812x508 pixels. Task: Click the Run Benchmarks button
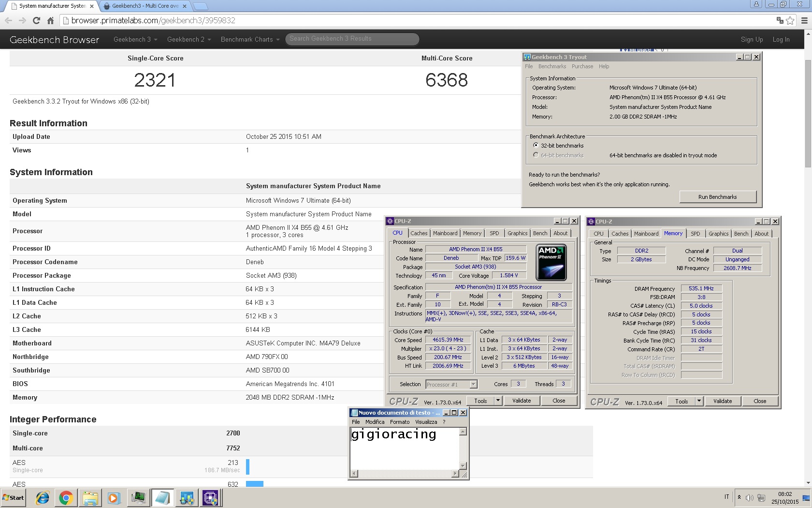(718, 197)
